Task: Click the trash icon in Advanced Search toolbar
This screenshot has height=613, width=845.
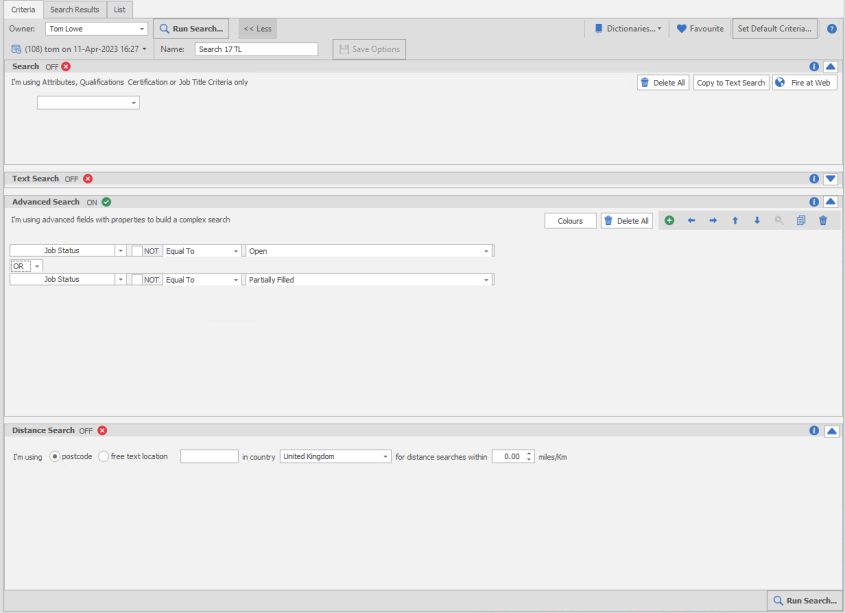Action: [x=823, y=221]
